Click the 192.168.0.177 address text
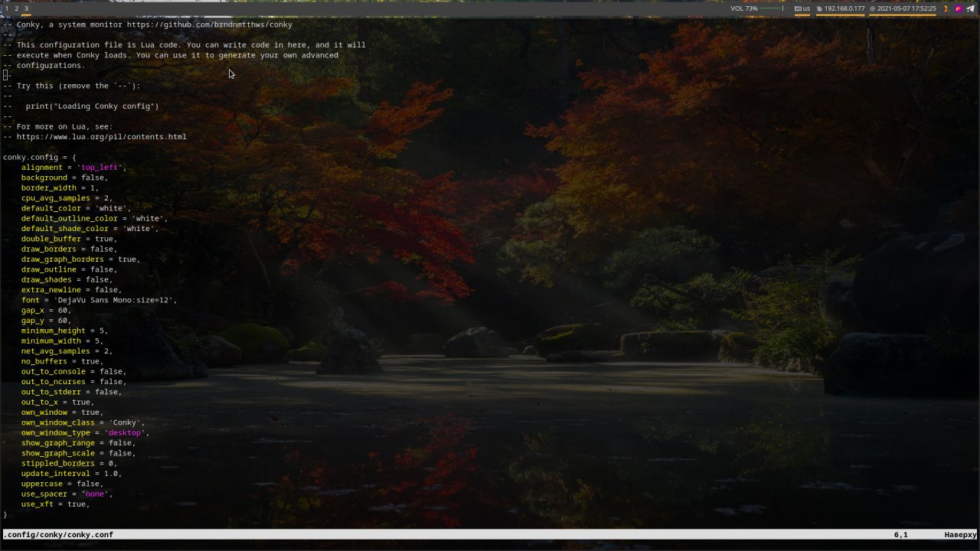The width and height of the screenshot is (980, 551). click(844, 8)
